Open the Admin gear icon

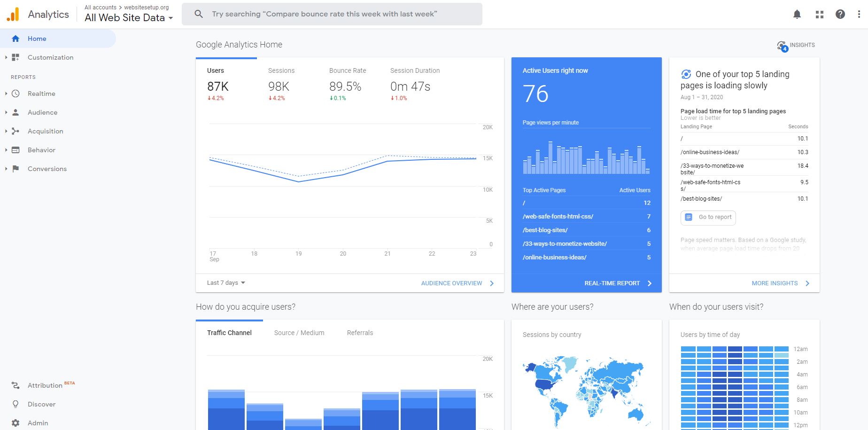(15, 422)
